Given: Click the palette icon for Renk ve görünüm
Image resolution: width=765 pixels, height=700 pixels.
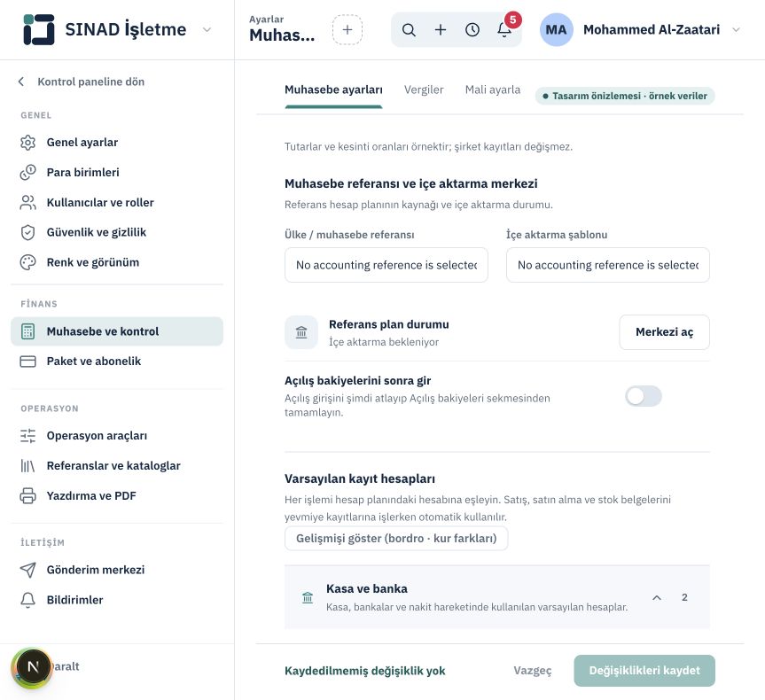Looking at the screenshot, I should 27,262.
